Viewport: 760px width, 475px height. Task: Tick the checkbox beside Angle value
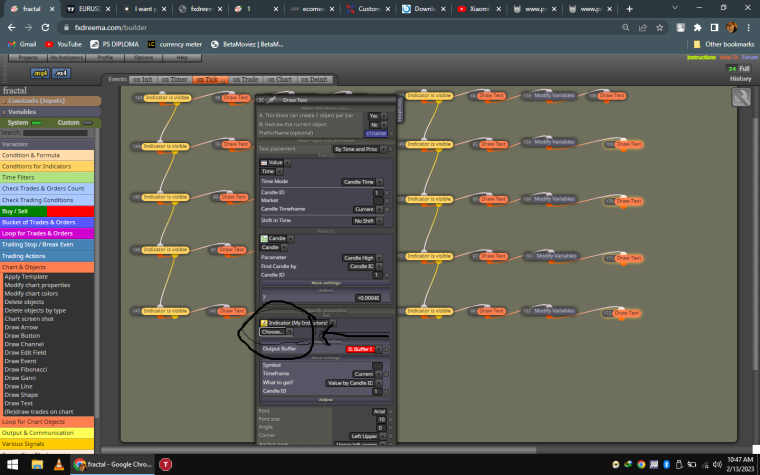point(391,428)
